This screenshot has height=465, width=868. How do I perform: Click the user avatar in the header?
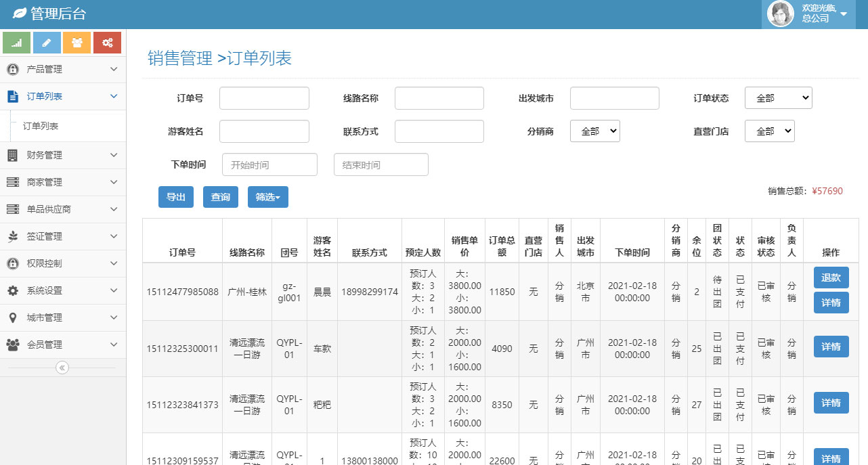780,14
